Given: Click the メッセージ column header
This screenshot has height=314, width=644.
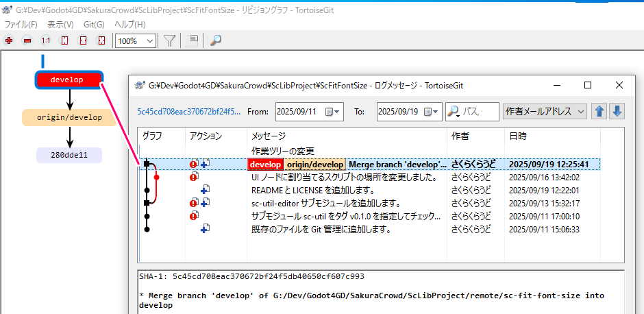Looking at the screenshot, I should pos(347,135).
